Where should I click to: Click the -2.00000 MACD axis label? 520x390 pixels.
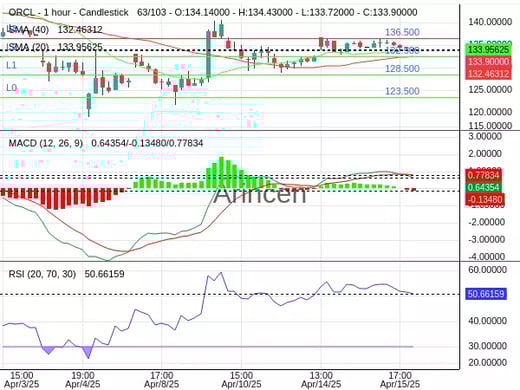486,222
